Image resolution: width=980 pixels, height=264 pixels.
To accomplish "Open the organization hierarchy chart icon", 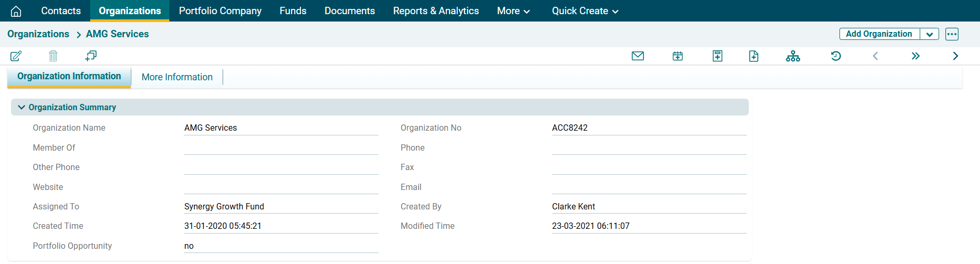I will [x=793, y=56].
